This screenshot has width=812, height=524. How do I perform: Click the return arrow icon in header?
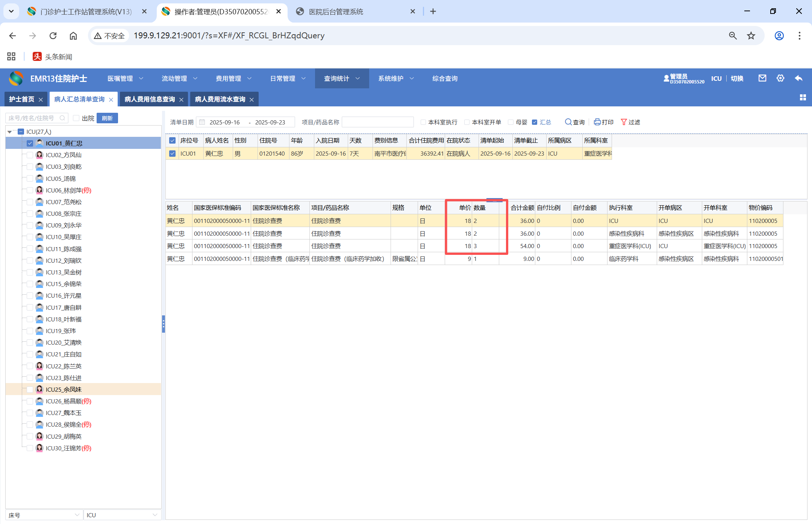(x=798, y=78)
